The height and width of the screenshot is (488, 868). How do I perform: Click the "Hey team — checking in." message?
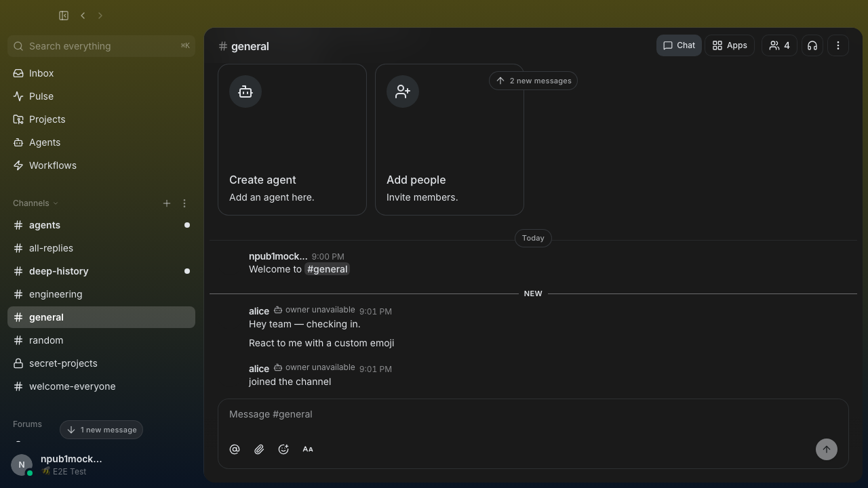point(304,324)
